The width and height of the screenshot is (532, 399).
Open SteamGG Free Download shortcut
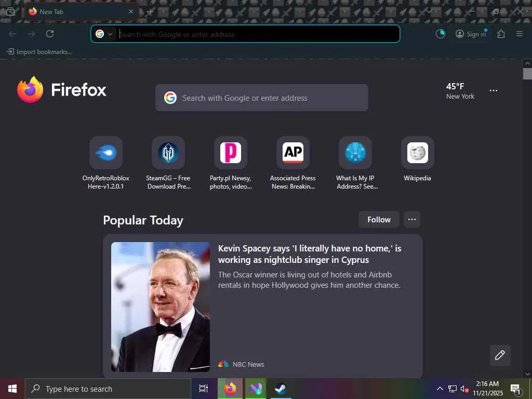[168, 163]
